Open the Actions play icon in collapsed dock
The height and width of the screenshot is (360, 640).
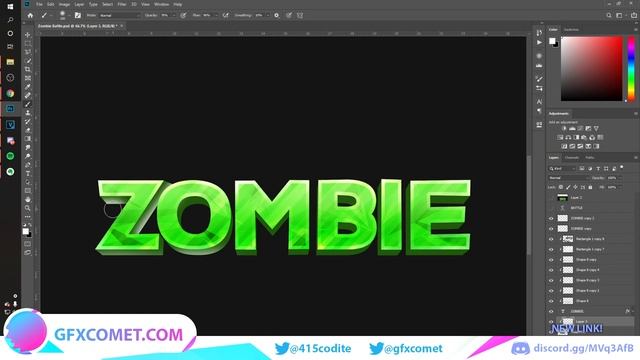(539, 42)
